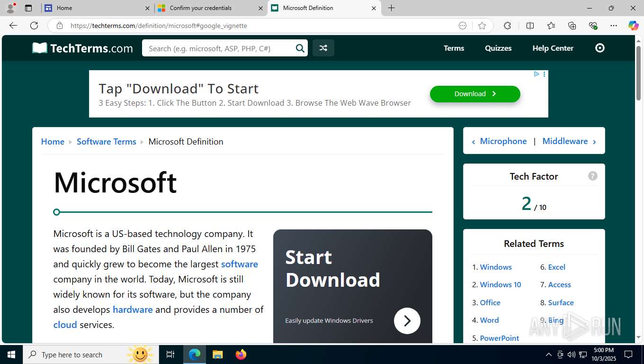Open the Quizzes menu

498,48
